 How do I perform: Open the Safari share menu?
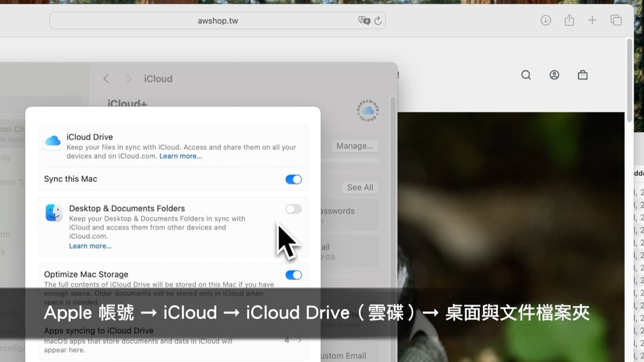click(x=569, y=20)
